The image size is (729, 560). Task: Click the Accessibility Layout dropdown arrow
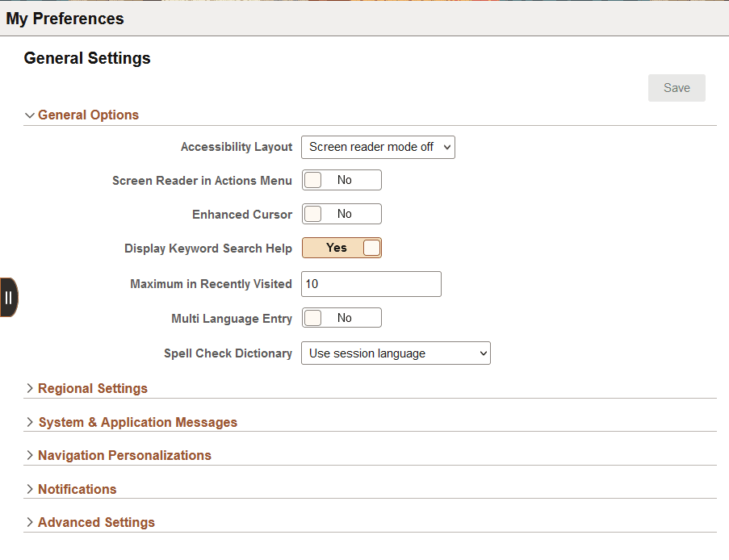point(446,147)
